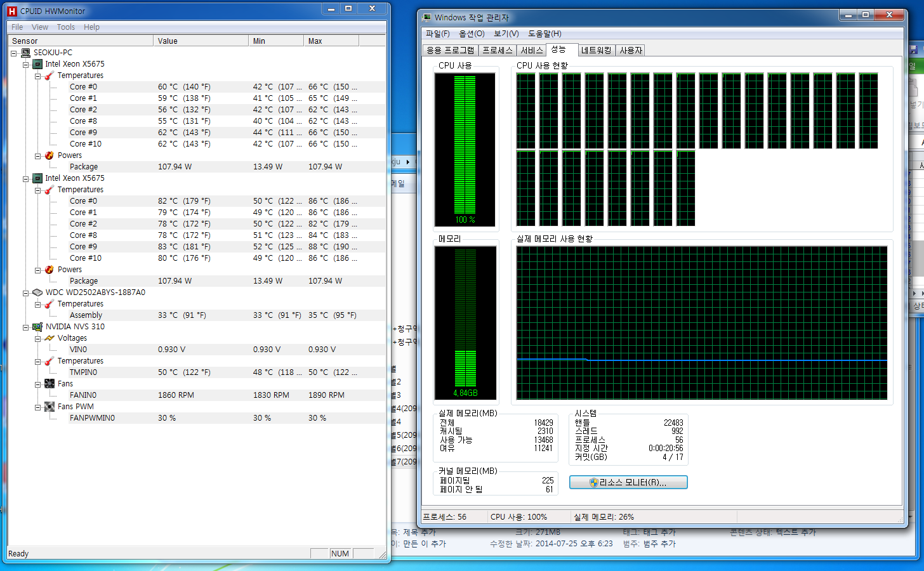Click NVIDIA's Temperatures thermometer icon

[x=49, y=361]
